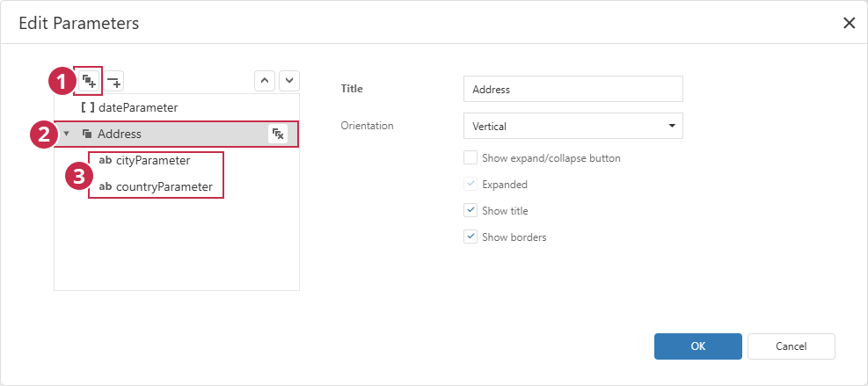Select the dateParameter row
Viewport: 868px width, 386px height.
[x=177, y=107]
